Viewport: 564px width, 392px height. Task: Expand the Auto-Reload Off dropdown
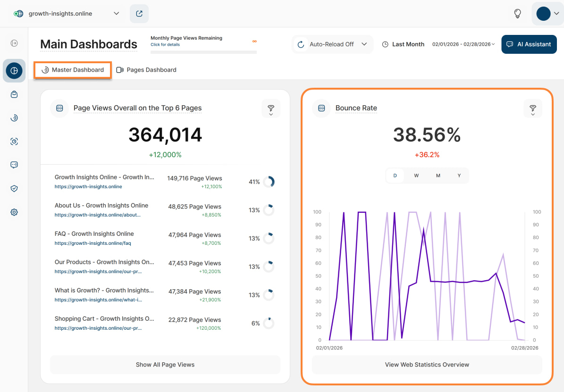(x=332, y=44)
